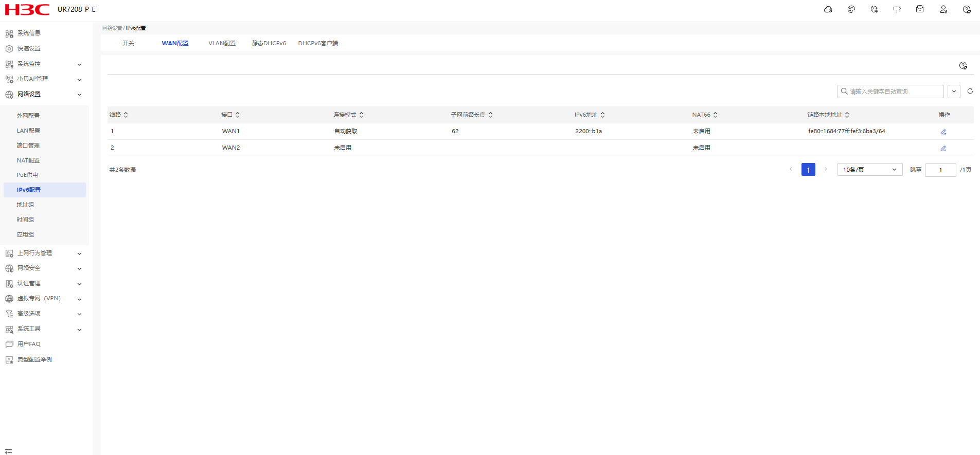Click page 1 pagination button
Image resolution: width=980 pixels, height=455 pixels.
(808, 170)
